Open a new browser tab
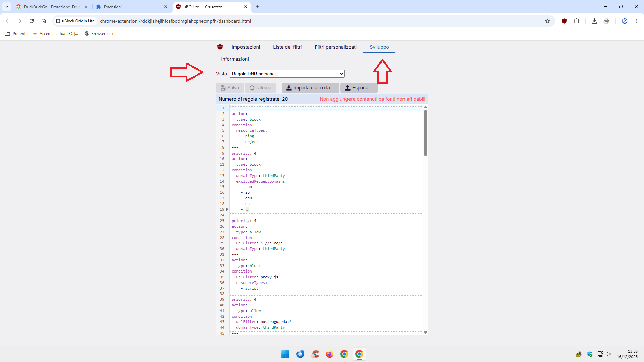 (258, 7)
